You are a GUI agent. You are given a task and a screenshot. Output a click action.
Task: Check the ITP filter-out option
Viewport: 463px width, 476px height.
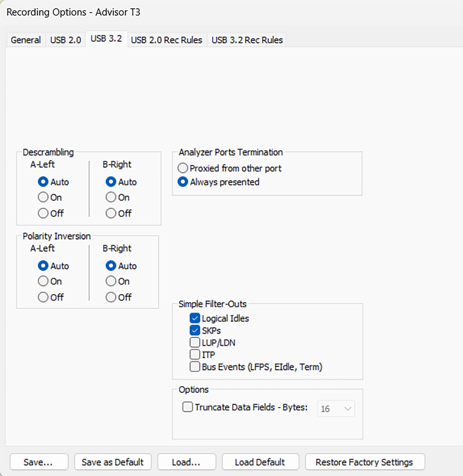195,355
